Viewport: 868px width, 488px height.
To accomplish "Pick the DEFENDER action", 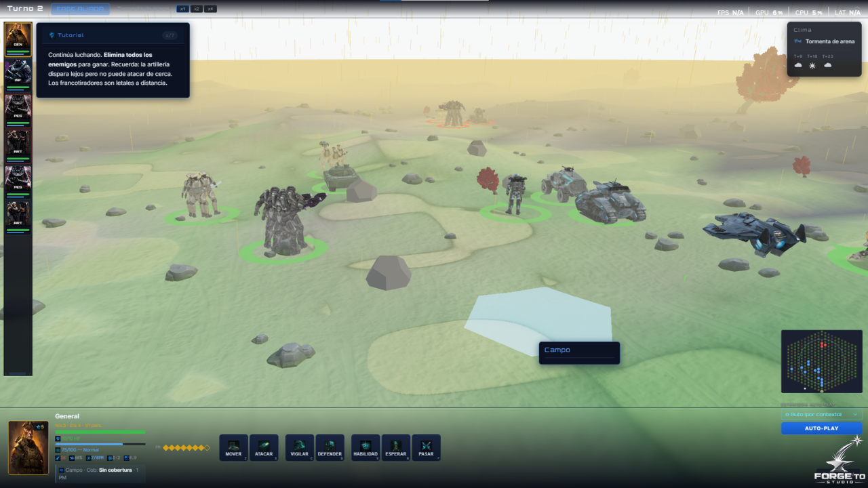I will click(330, 447).
